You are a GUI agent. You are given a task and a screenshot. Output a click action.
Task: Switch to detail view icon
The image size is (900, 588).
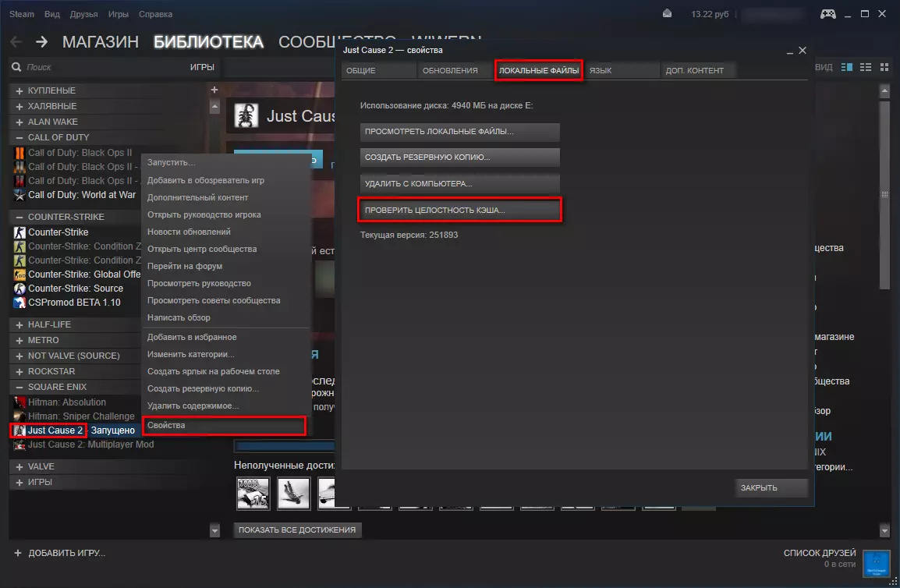point(847,67)
